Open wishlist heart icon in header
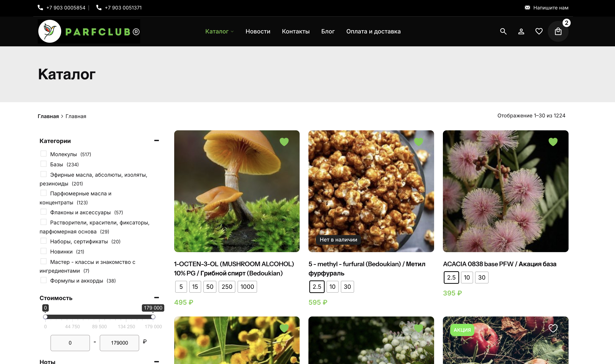This screenshot has height=364, width=615. 539,31
